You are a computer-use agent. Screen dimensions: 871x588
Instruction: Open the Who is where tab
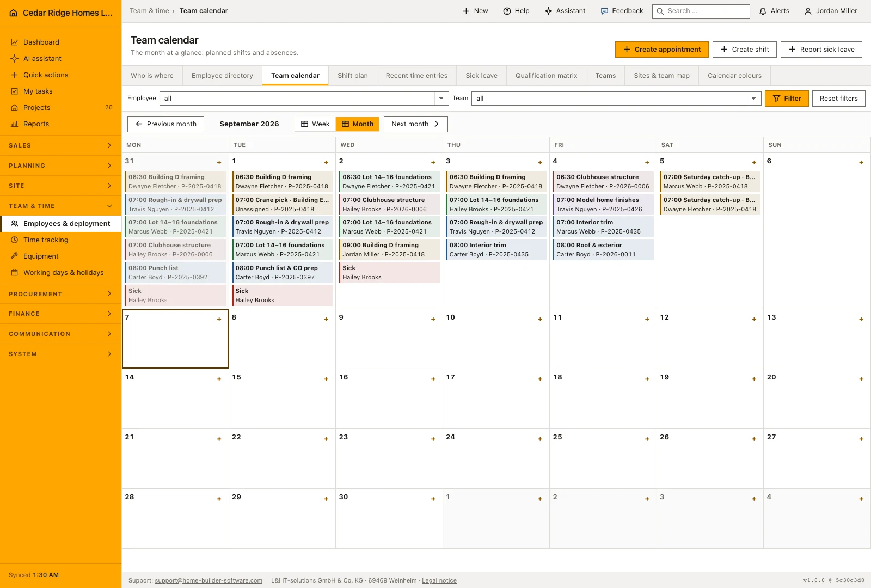(152, 76)
